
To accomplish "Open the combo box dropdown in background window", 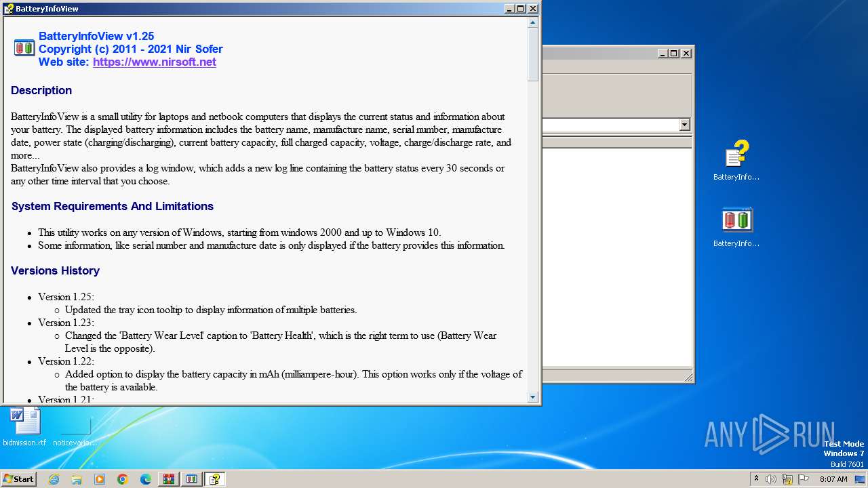I will pos(684,125).
